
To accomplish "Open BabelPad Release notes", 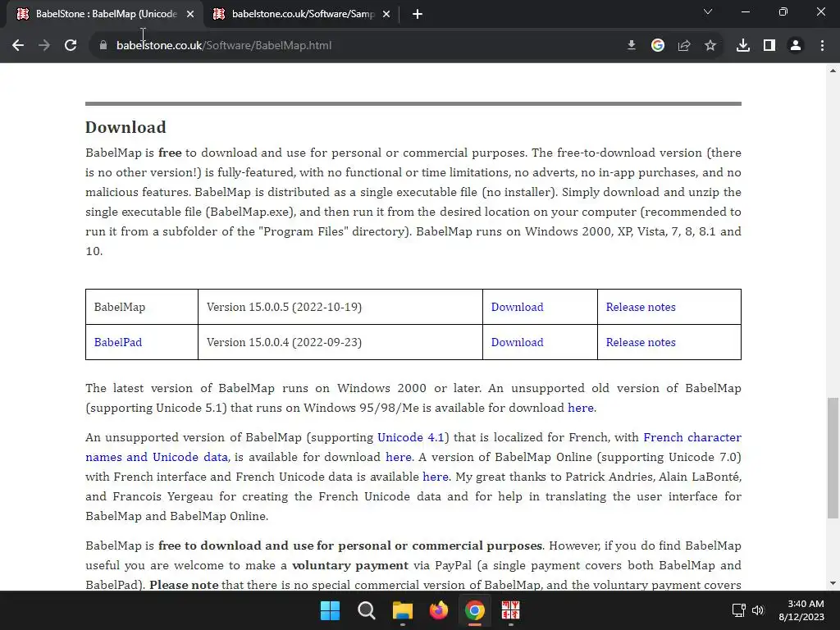I will [x=641, y=342].
